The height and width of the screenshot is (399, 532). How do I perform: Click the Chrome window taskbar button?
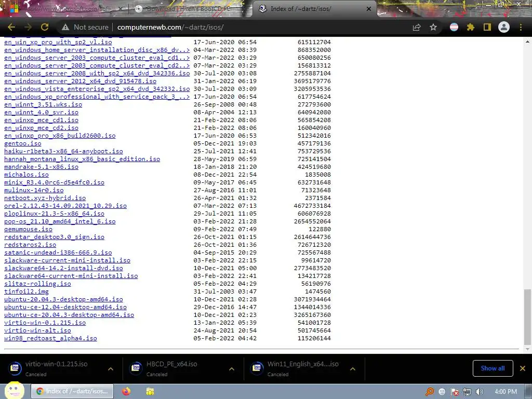(72, 391)
